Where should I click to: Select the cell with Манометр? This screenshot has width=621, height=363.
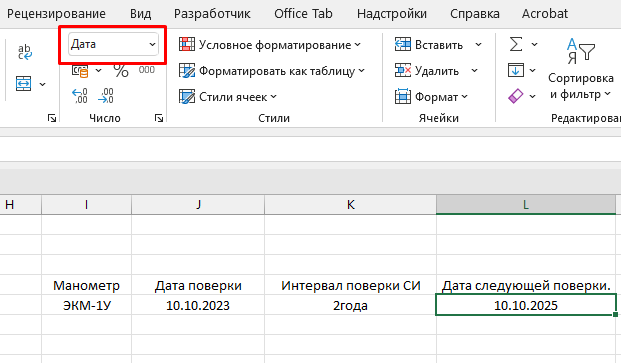[x=86, y=285]
